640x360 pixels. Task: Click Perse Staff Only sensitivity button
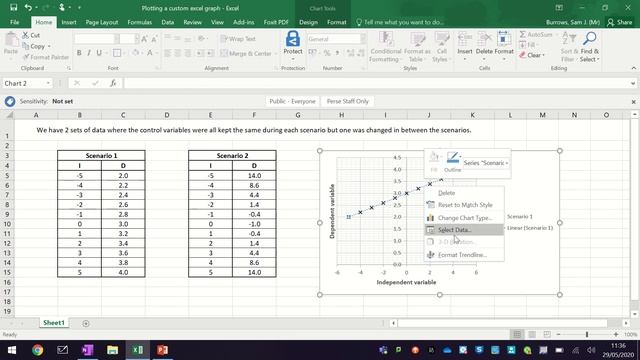point(348,101)
